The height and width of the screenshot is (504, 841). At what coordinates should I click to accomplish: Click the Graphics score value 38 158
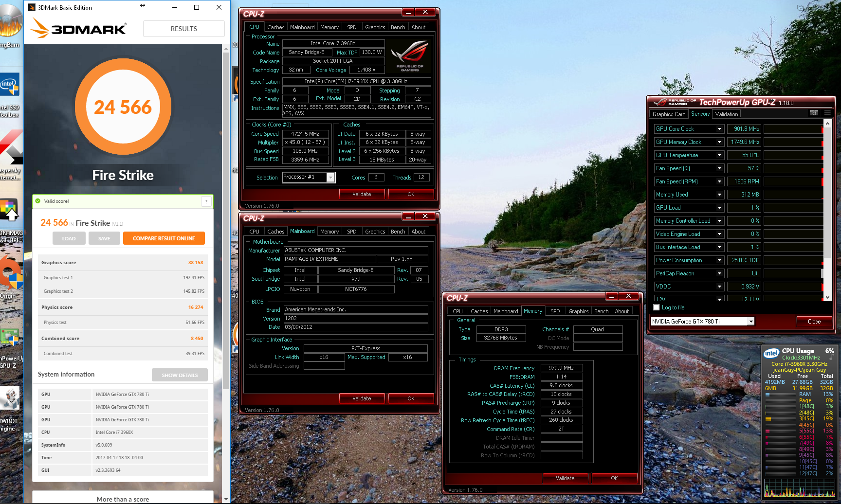[x=196, y=263]
